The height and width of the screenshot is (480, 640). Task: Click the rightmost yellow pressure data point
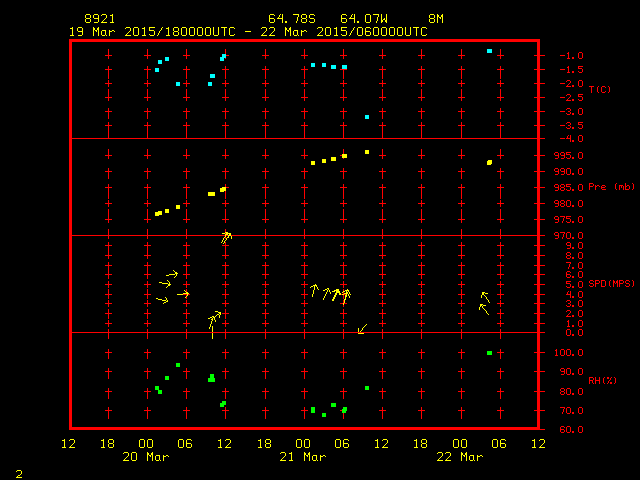tap(489, 162)
